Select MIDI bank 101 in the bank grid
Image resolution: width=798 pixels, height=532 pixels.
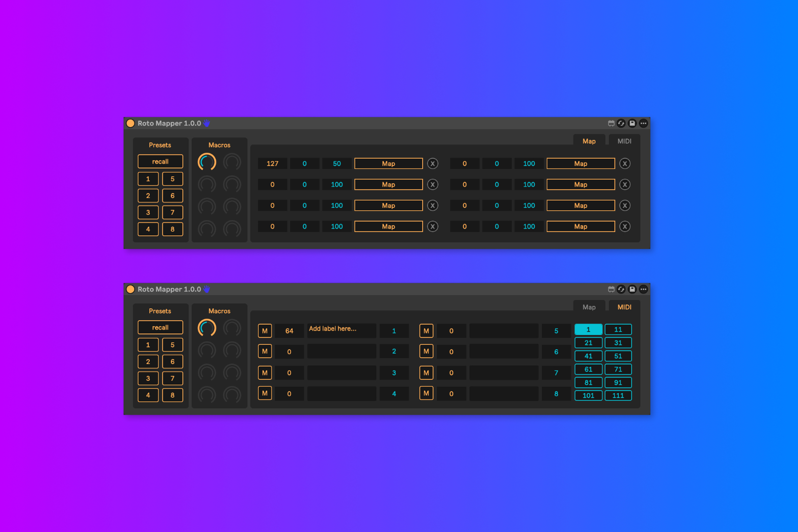588,396
